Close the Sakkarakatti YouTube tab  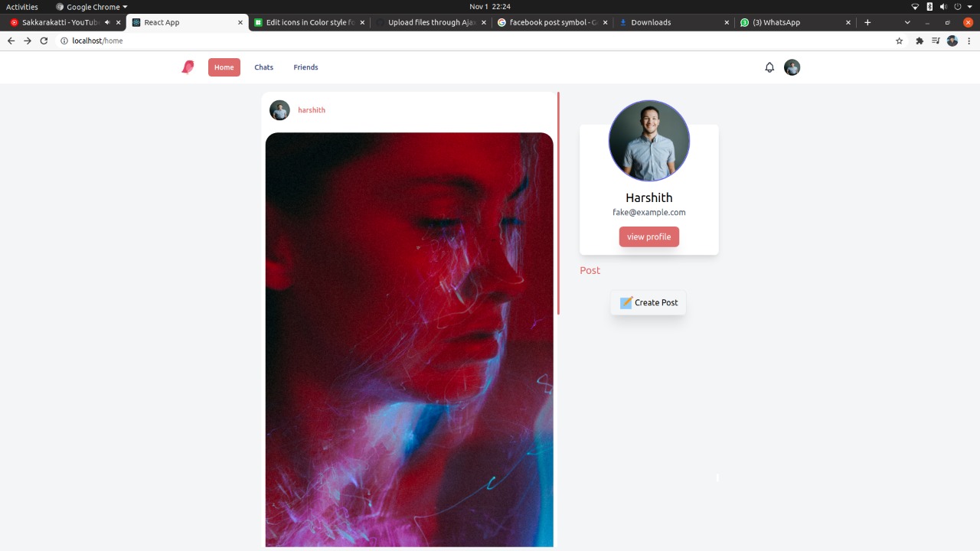[x=119, y=22]
